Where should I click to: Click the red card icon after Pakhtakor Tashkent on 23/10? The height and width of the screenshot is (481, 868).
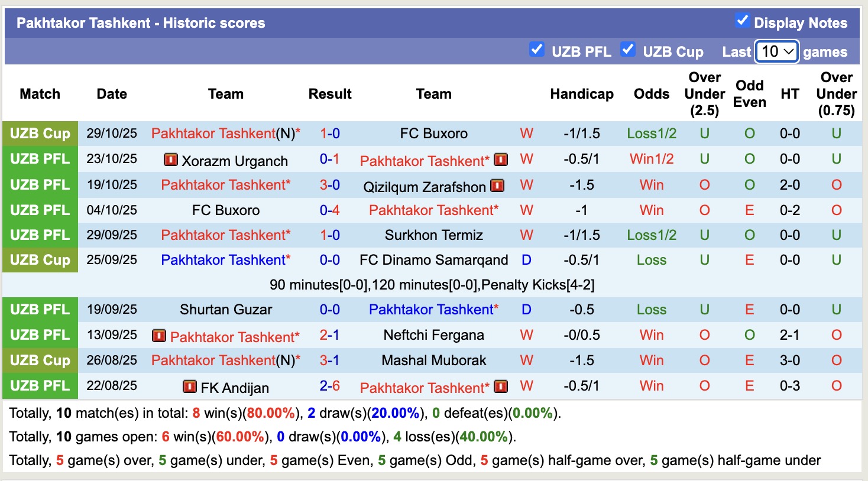tap(501, 160)
